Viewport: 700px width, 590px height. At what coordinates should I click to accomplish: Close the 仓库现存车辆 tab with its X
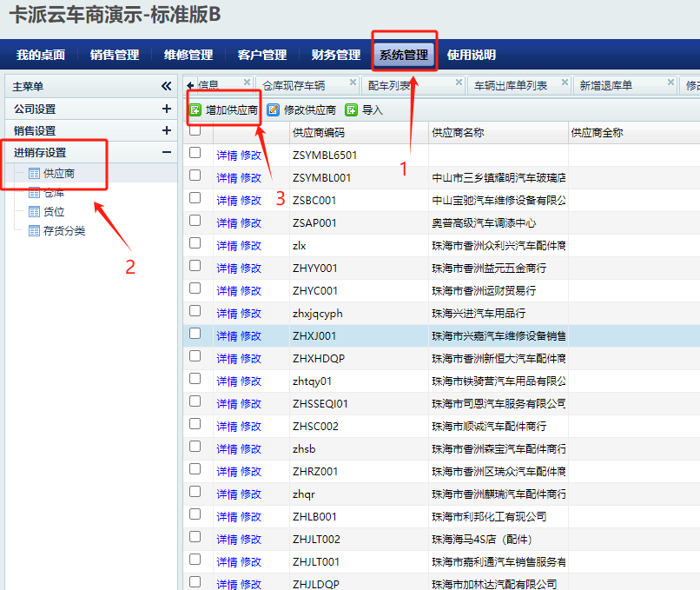pos(353,83)
